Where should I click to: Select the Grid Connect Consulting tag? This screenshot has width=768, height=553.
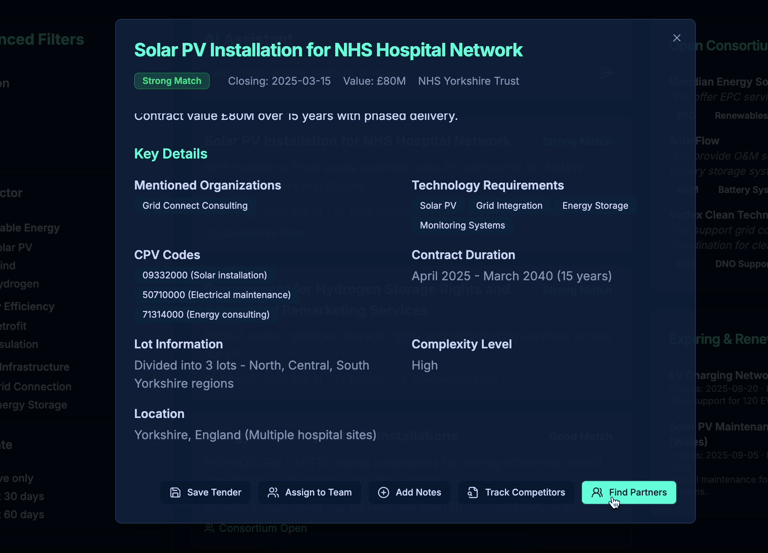click(195, 206)
